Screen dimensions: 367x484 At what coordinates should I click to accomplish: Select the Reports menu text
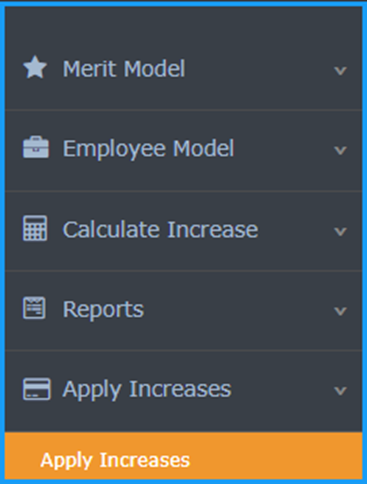pos(103,310)
